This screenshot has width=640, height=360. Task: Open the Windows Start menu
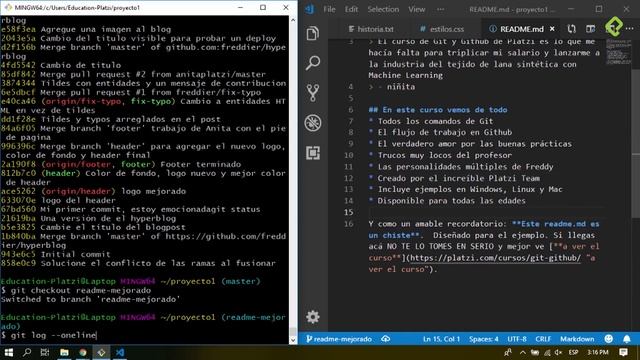coord(8,352)
